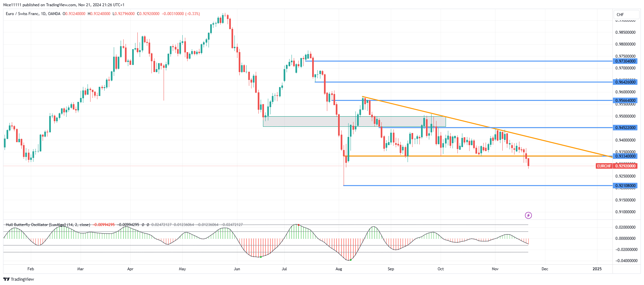
Task: Click the change value −0.00310000 (−0.33%)
Action: [x=181, y=14]
